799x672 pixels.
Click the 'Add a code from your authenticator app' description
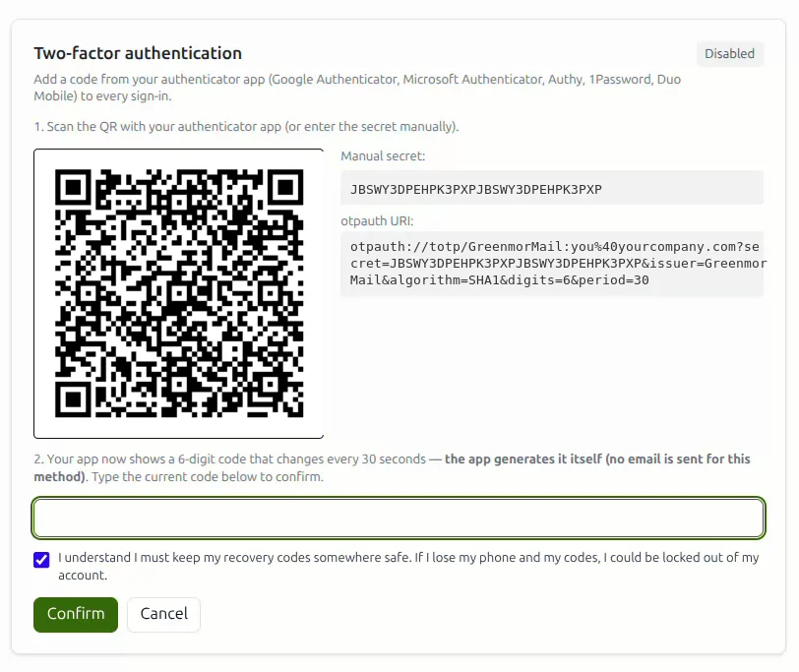[x=357, y=88]
